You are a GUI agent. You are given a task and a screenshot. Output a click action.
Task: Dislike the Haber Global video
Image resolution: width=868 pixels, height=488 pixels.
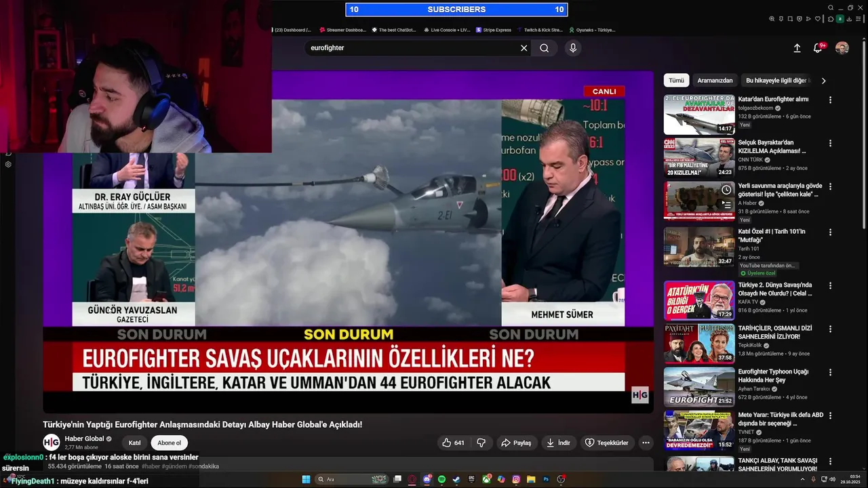(x=481, y=443)
